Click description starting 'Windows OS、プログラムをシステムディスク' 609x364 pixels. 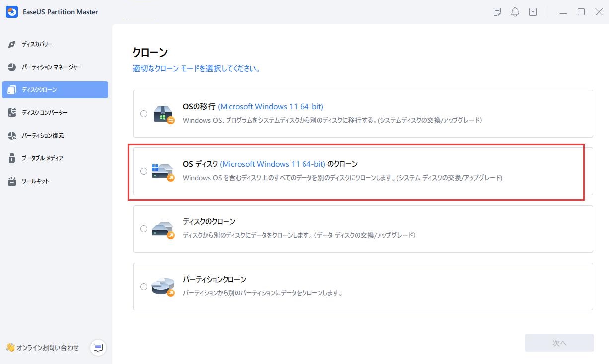[x=332, y=120]
